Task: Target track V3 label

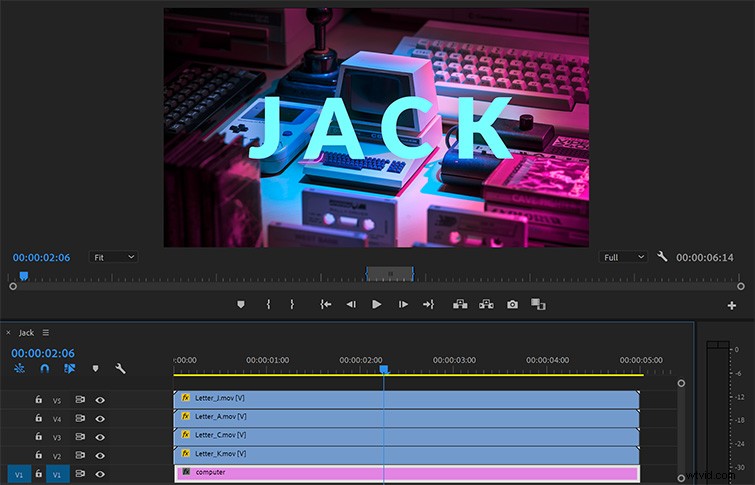Action: pyautogui.click(x=57, y=437)
